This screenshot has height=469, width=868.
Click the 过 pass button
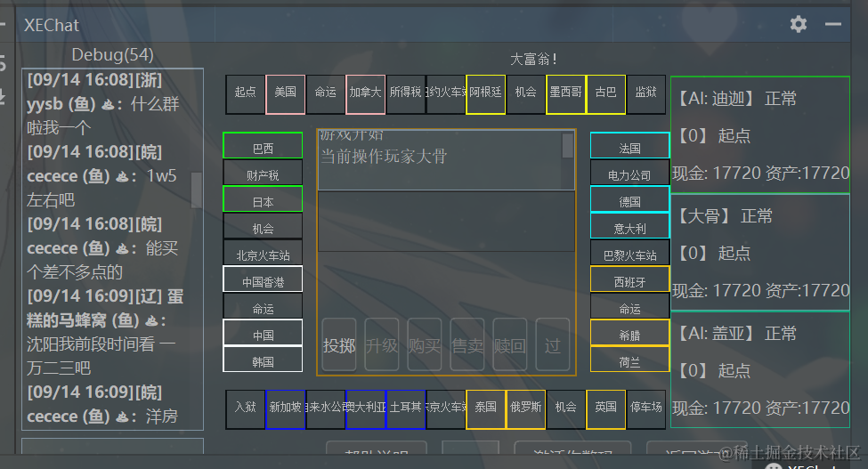tap(553, 345)
